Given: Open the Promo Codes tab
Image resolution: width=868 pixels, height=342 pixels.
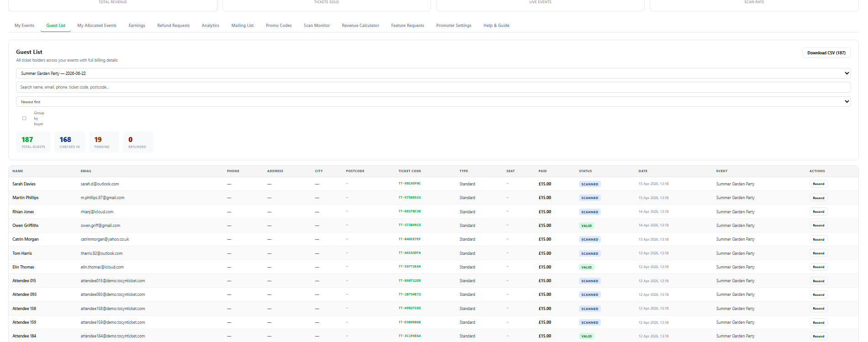Looking at the screenshot, I should (x=279, y=26).
